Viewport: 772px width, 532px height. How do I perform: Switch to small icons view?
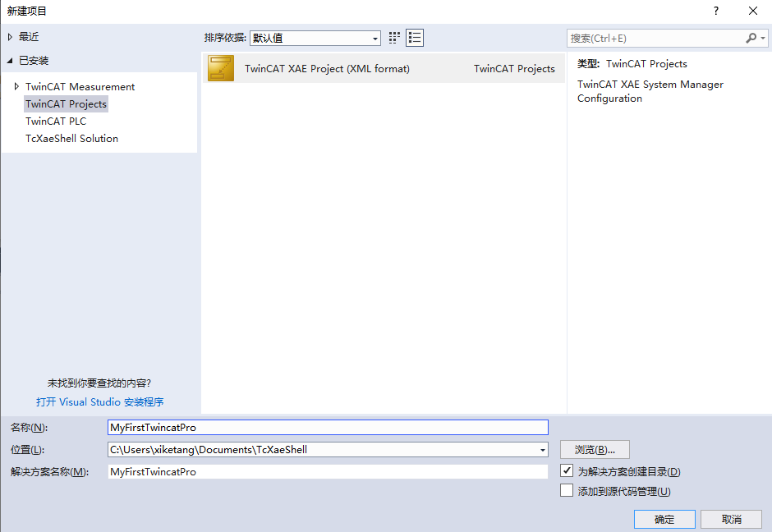(394, 38)
